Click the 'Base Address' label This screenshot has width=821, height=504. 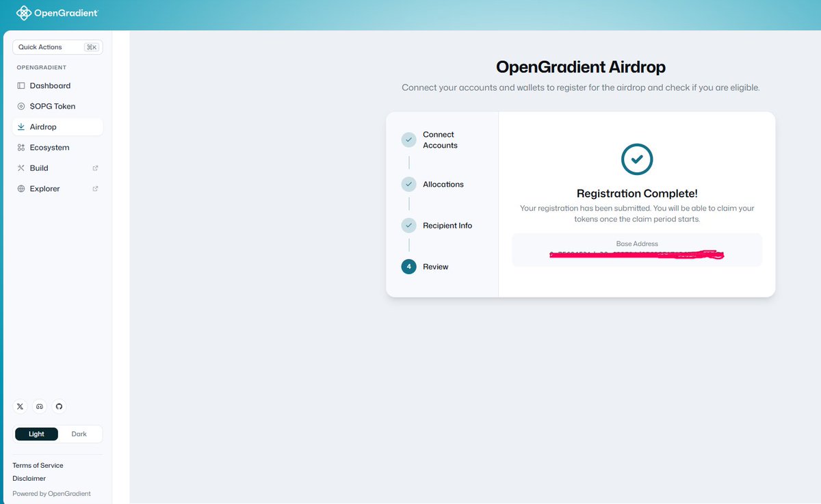tap(637, 243)
